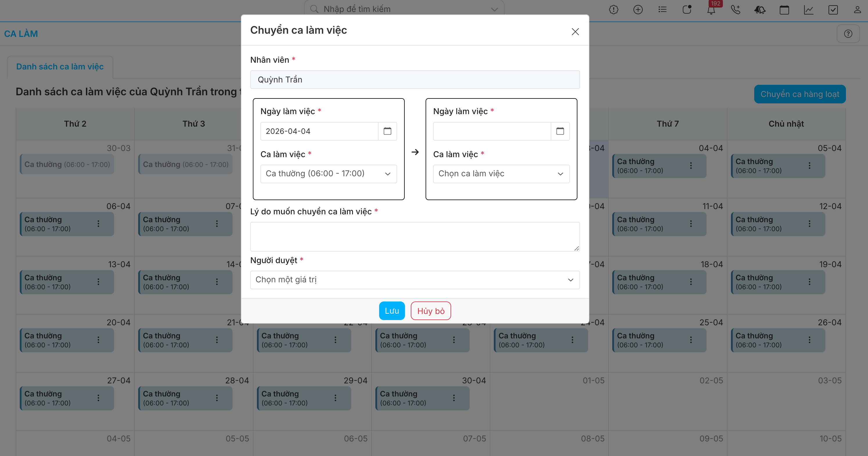Click the Lưu save button

(x=392, y=311)
